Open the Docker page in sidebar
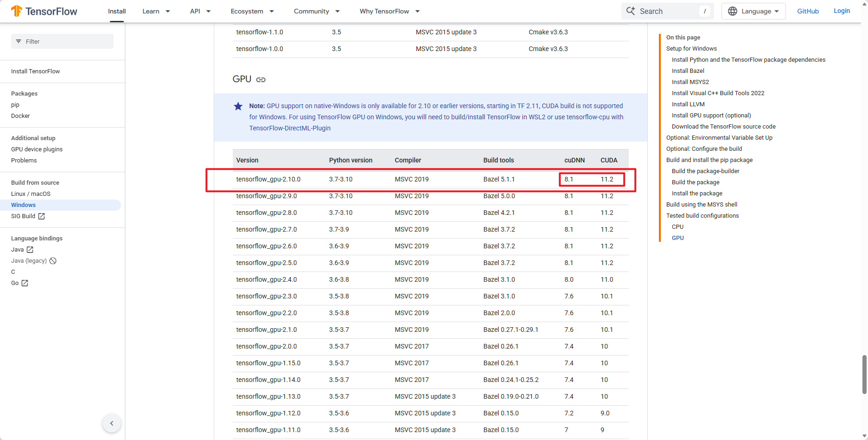868x440 pixels. (x=20, y=116)
